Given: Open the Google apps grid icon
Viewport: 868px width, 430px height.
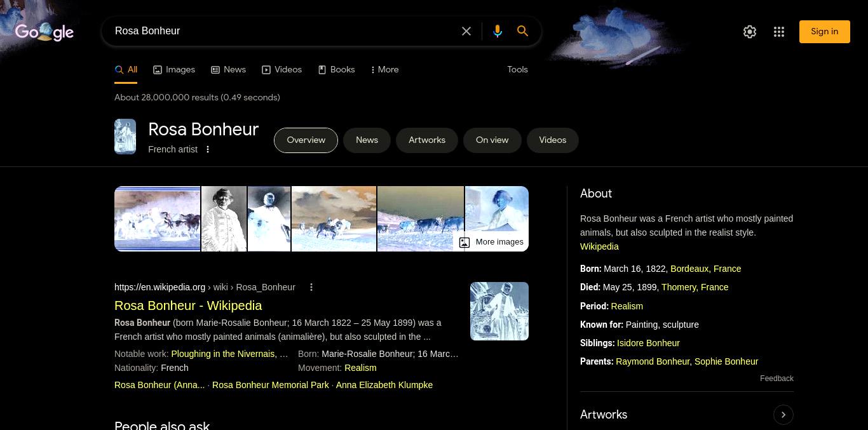Looking at the screenshot, I should pyautogui.click(x=779, y=32).
